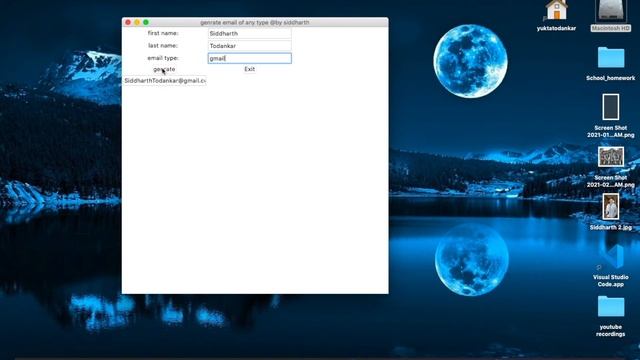The width and height of the screenshot is (640, 360).
Task: Select the School_homework folder on desktop
Action: coord(611,58)
